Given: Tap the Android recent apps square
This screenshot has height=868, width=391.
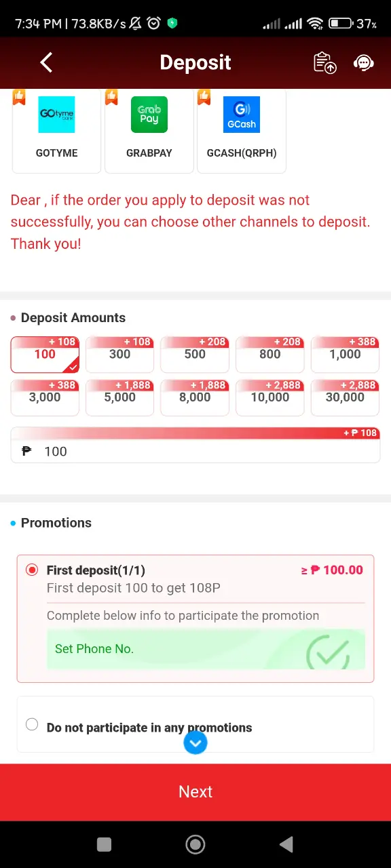Looking at the screenshot, I should [104, 844].
